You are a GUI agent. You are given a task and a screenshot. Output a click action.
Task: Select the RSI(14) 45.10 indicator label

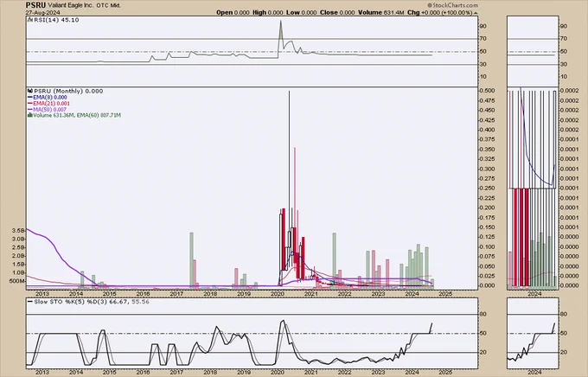(56, 20)
